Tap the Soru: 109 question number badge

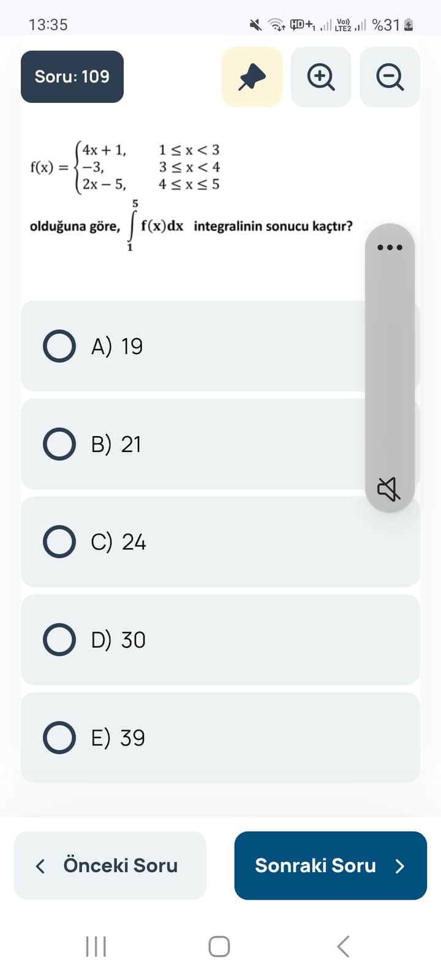coord(72,77)
